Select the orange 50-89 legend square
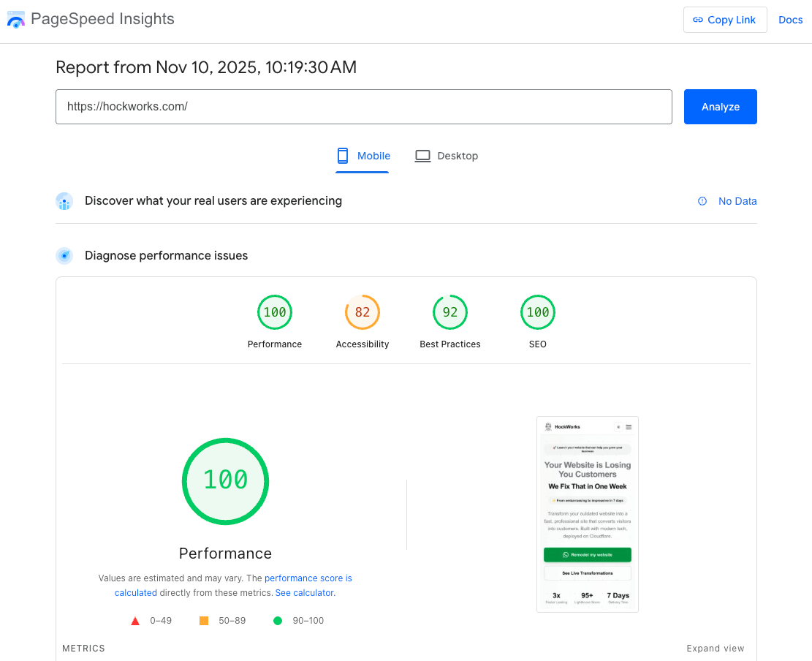The image size is (812, 661). tap(203, 620)
